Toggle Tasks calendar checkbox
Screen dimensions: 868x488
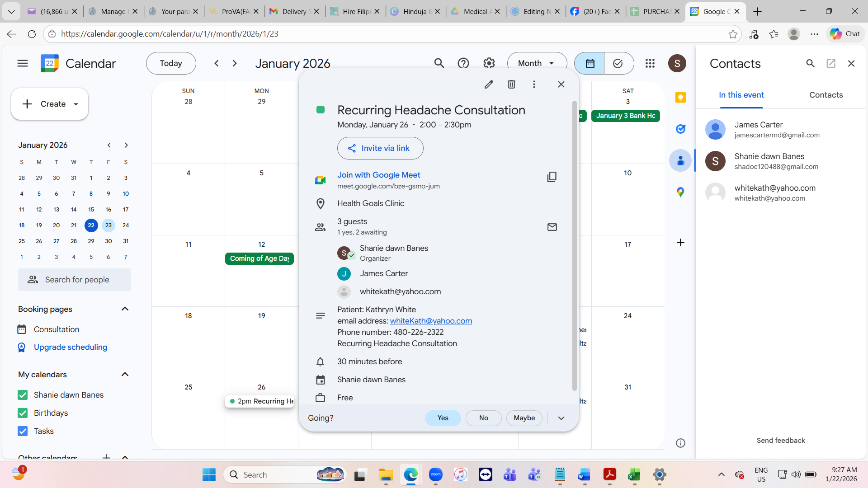[x=23, y=431]
